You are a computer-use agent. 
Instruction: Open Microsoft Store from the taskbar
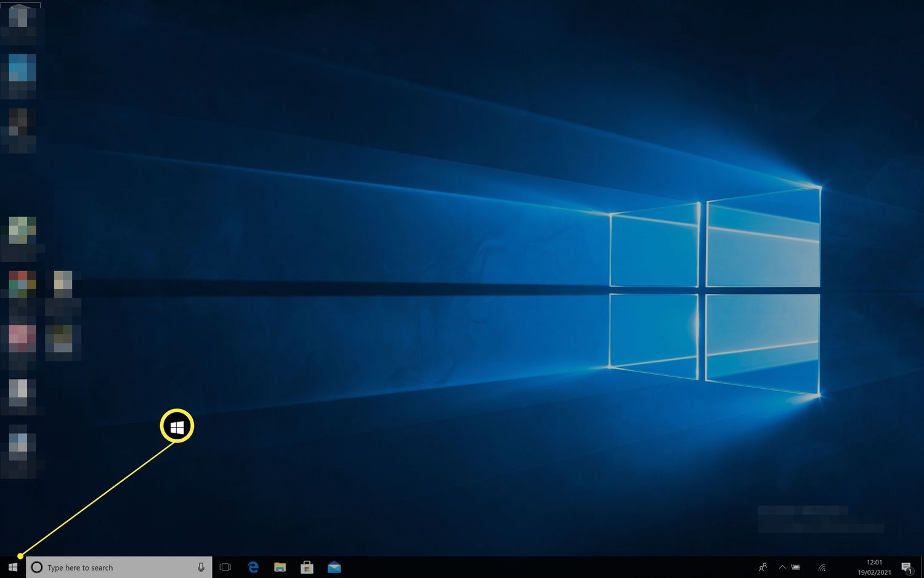[307, 568]
